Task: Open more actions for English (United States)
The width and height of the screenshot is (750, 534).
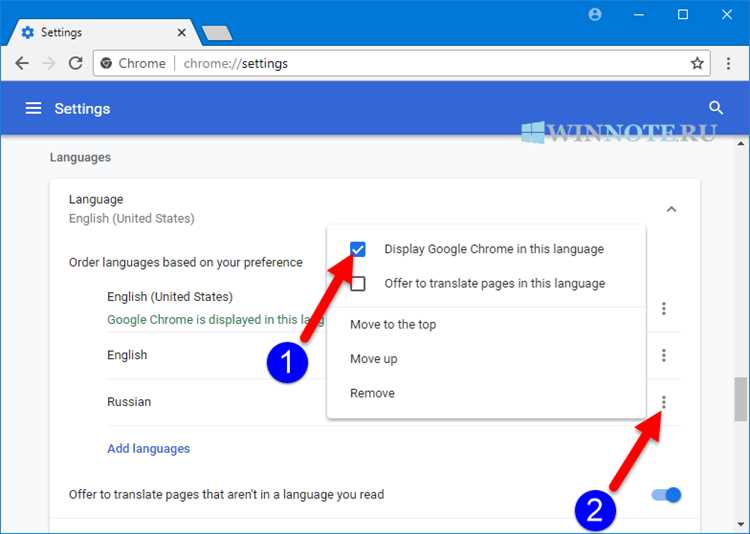Action: (663, 309)
